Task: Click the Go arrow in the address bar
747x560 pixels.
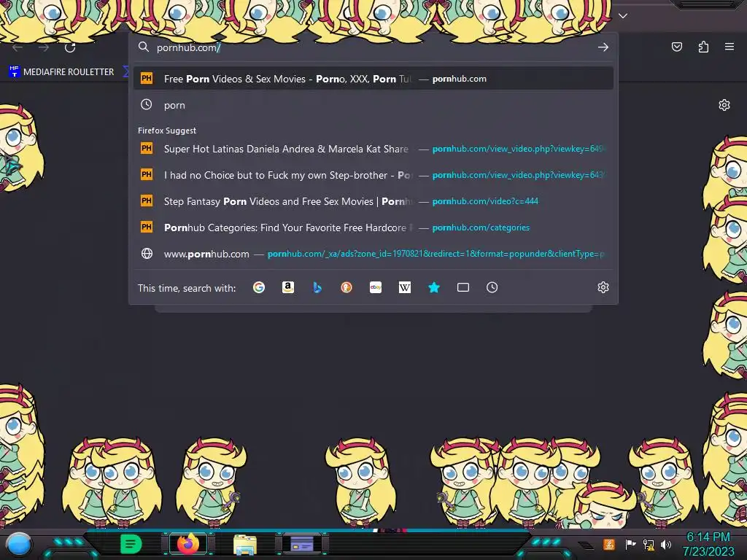Action: tap(603, 47)
